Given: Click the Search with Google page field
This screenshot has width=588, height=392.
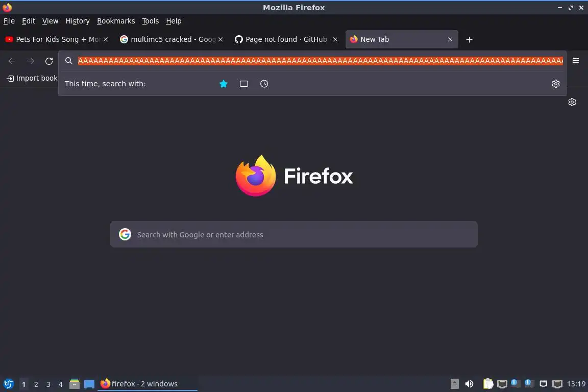Looking at the screenshot, I should tap(293, 234).
